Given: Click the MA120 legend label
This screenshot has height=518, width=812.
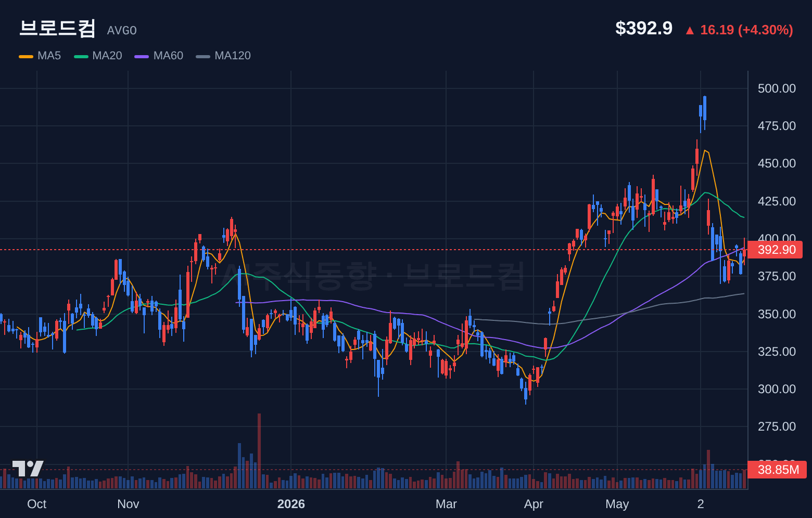Looking at the screenshot, I should [233, 56].
